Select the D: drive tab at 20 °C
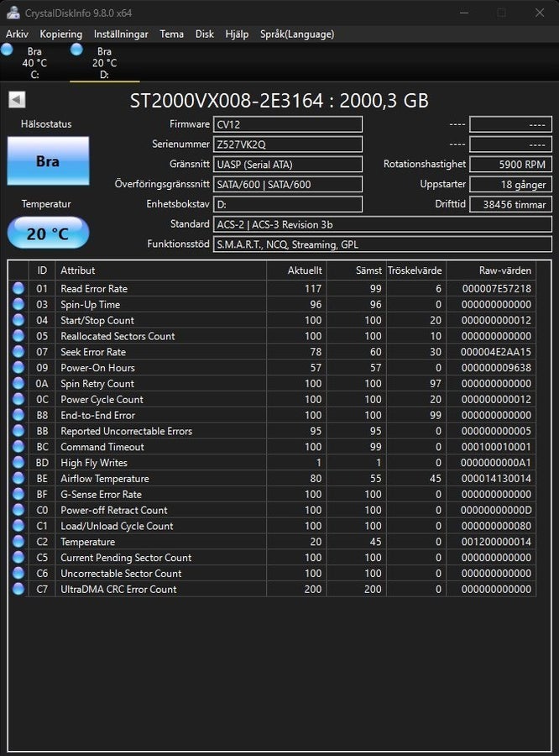The height and width of the screenshot is (756, 559). pos(105,63)
